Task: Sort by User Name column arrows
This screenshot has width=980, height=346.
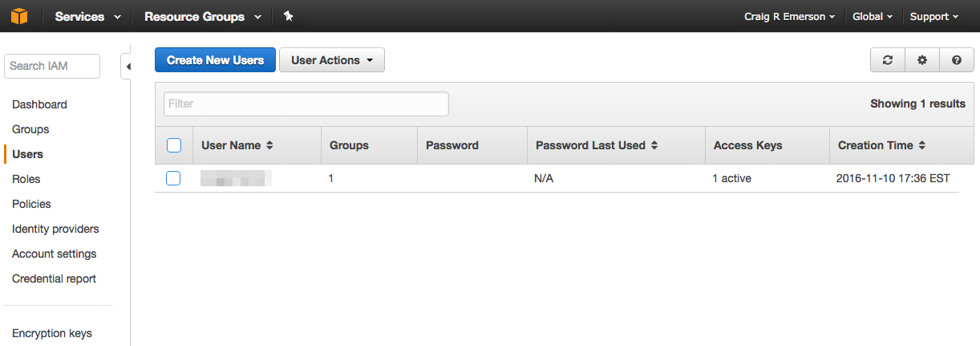Action: tap(269, 145)
